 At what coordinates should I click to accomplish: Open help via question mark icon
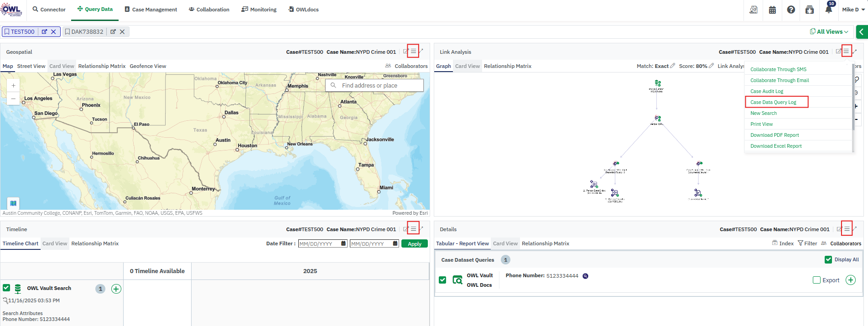[x=791, y=10]
